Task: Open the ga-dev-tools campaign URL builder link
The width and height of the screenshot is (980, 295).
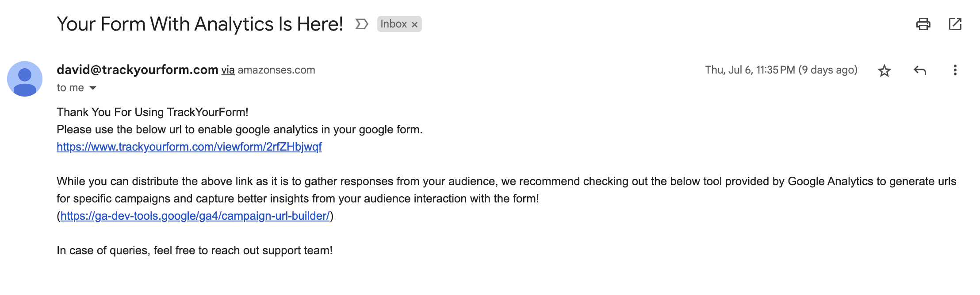Action: [x=195, y=216]
